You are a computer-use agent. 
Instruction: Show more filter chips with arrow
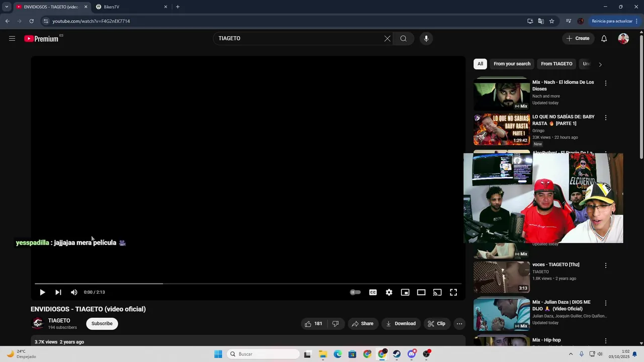(x=600, y=64)
